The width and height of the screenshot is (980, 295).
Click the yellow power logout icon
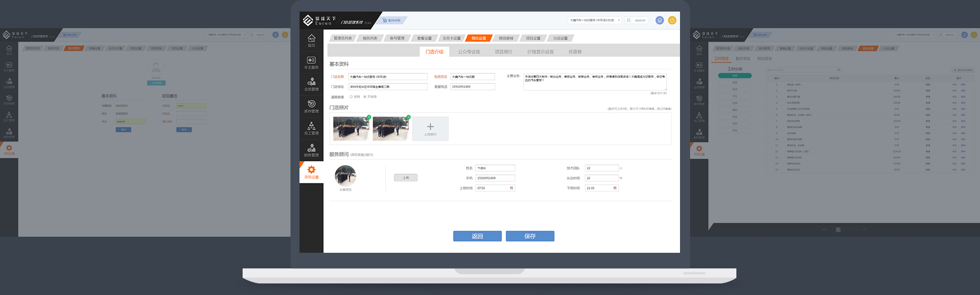[672, 21]
